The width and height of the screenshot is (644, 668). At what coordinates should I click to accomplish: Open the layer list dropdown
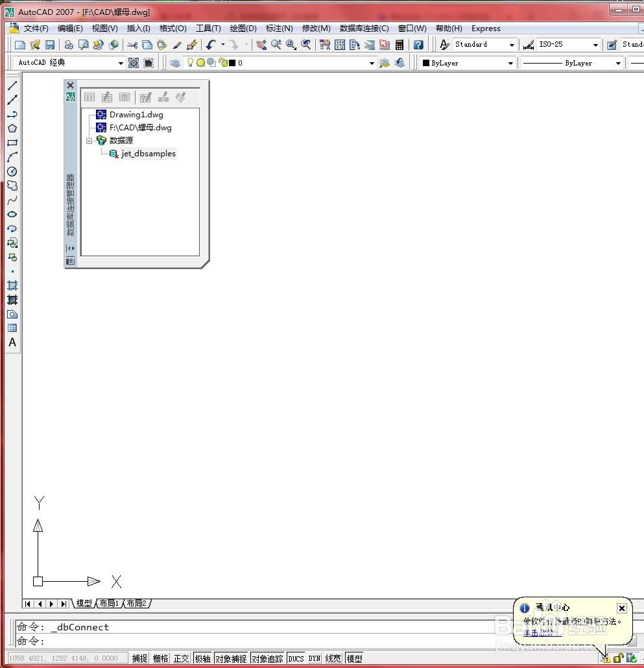pyautogui.click(x=372, y=63)
